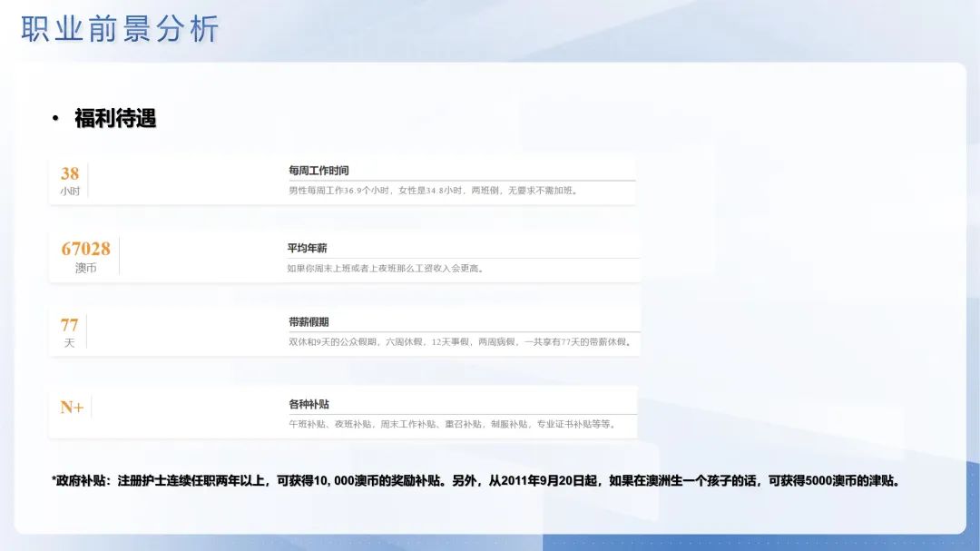
Task: Select the 福利待遇 bullet heading
Action: pos(115,118)
